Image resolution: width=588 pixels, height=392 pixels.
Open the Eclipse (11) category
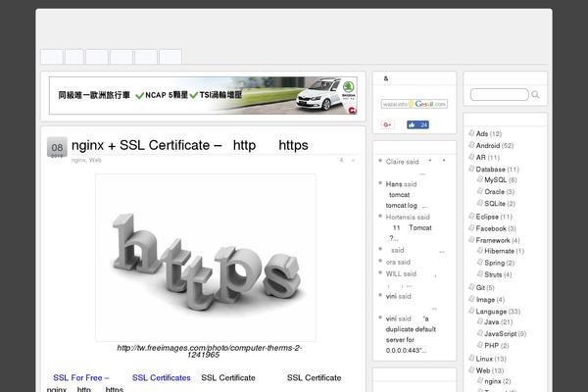click(494, 217)
